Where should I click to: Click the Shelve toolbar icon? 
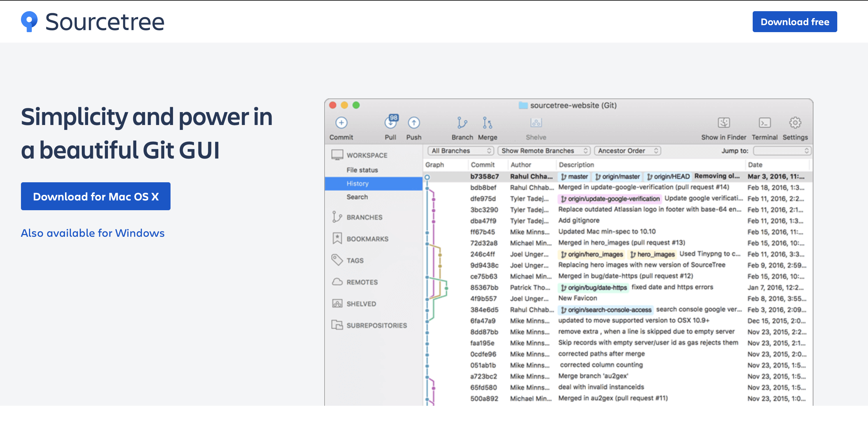click(x=536, y=123)
